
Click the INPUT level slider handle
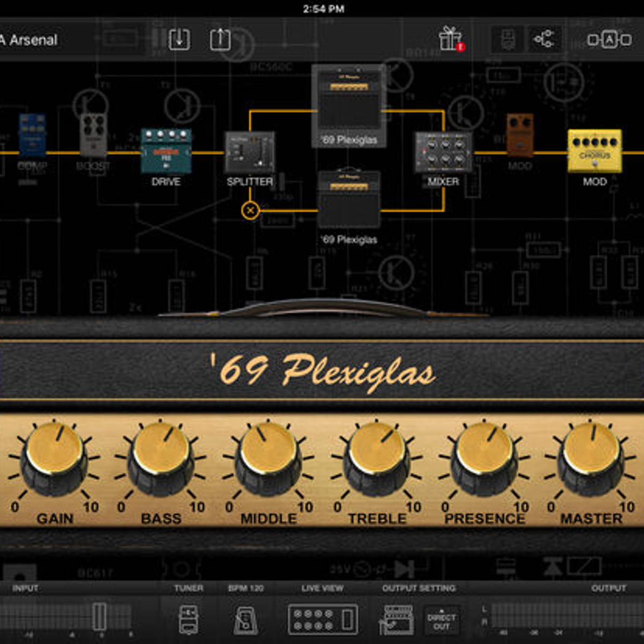100,616
